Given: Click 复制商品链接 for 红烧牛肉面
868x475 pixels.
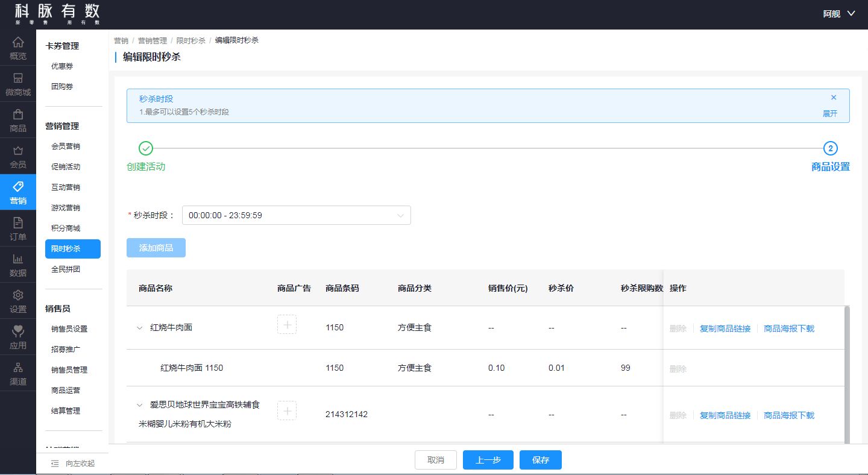Looking at the screenshot, I should point(725,329).
